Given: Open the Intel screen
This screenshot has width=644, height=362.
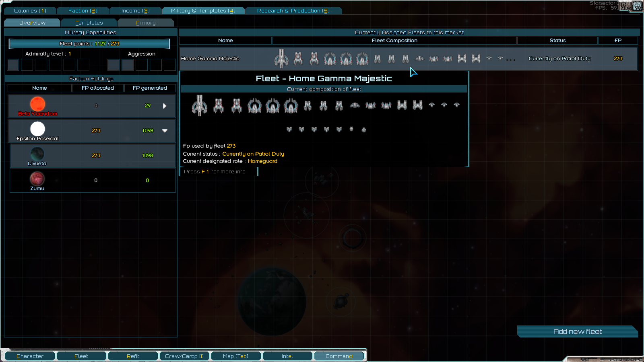Looking at the screenshot, I should click(287, 356).
